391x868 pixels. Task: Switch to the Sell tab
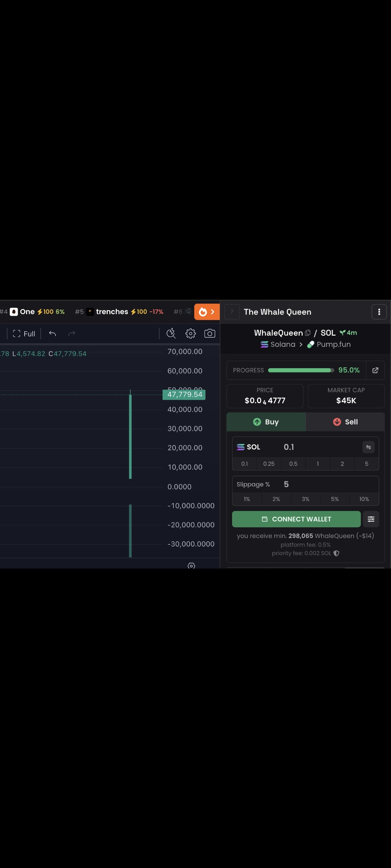tap(345, 422)
